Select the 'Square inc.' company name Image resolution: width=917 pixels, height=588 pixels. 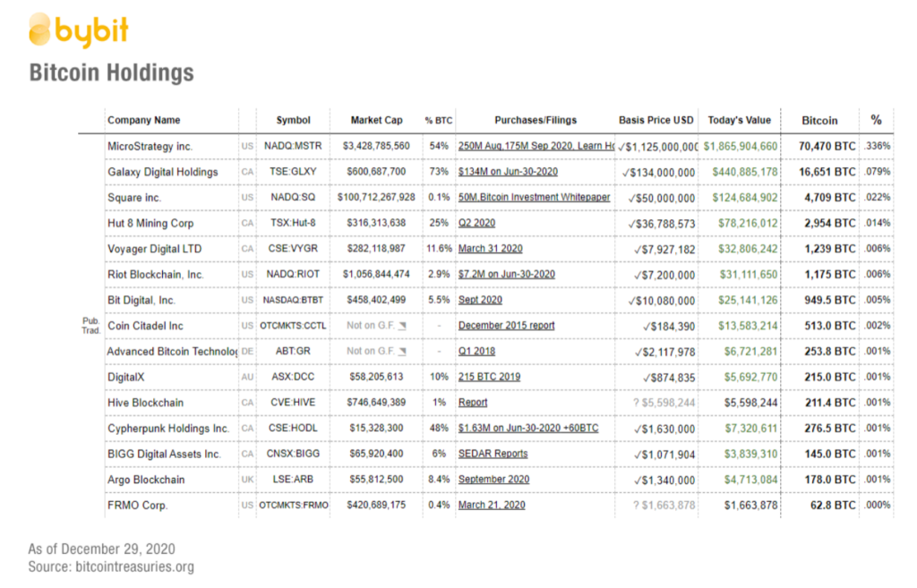click(134, 198)
